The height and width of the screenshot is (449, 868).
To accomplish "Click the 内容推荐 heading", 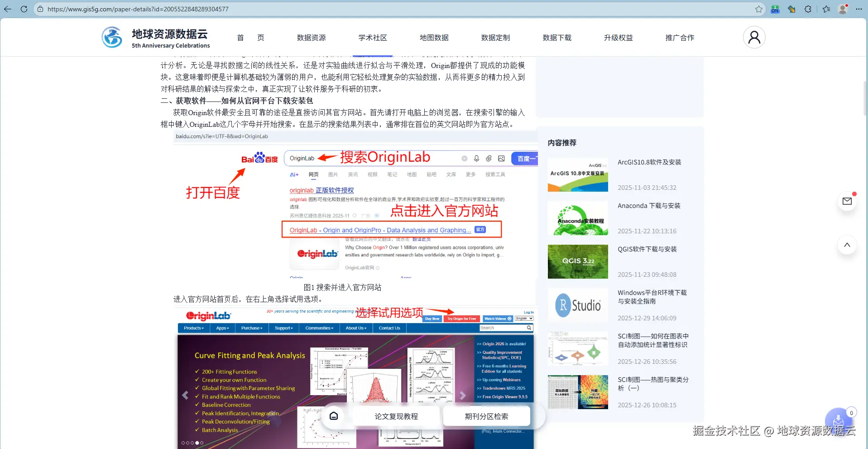I will pos(562,143).
